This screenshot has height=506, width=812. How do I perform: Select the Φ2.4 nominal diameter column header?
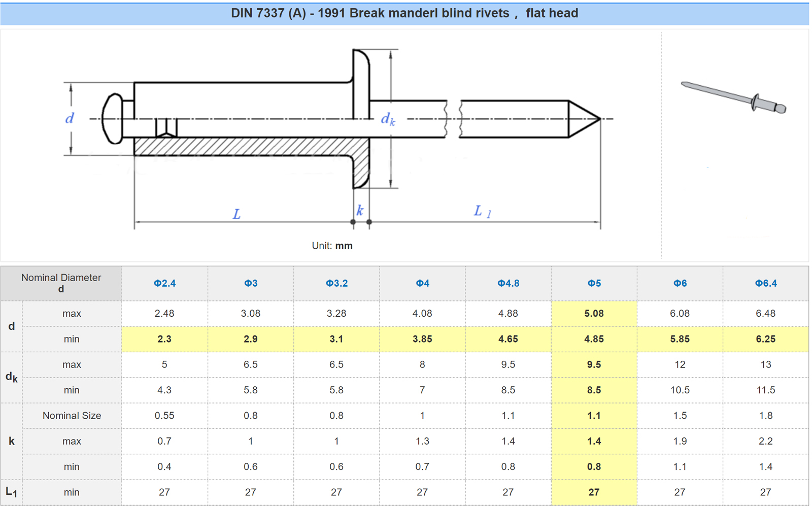pyautogui.click(x=164, y=283)
